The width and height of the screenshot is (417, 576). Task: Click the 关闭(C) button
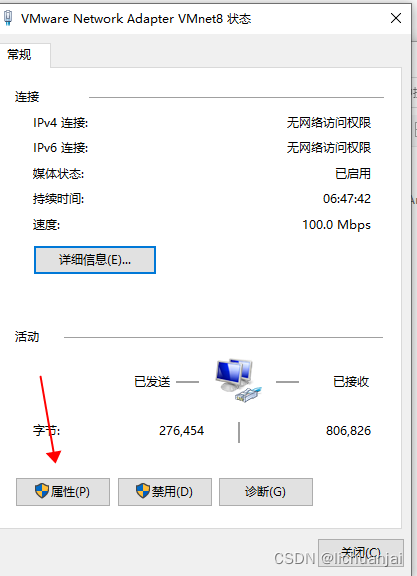[361, 552]
